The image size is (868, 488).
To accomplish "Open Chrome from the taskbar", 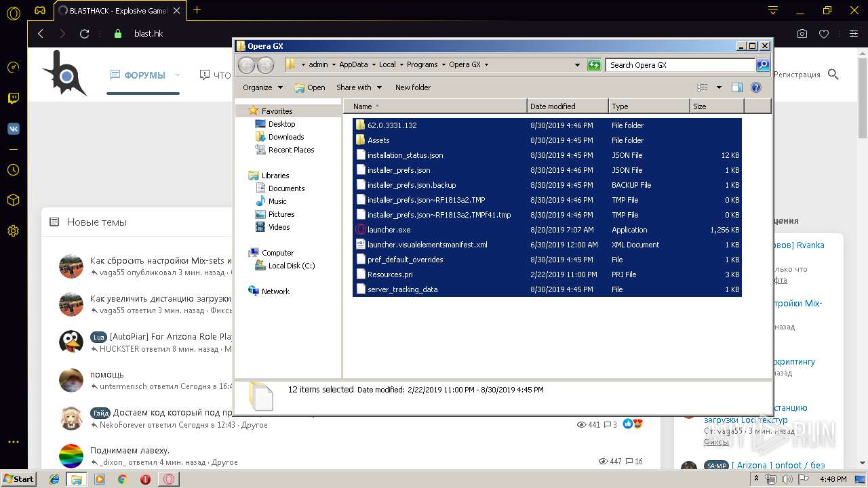I will (x=123, y=479).
